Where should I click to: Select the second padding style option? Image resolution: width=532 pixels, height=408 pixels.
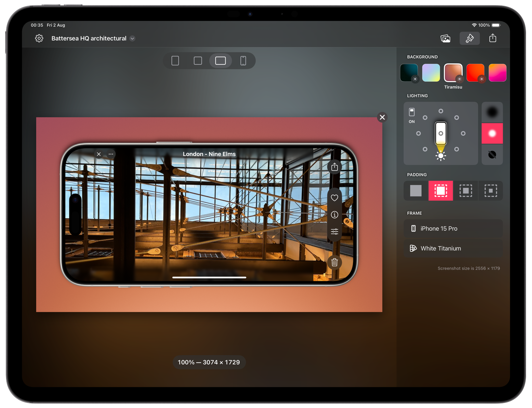pyautogui.click(x=440, y=191)
